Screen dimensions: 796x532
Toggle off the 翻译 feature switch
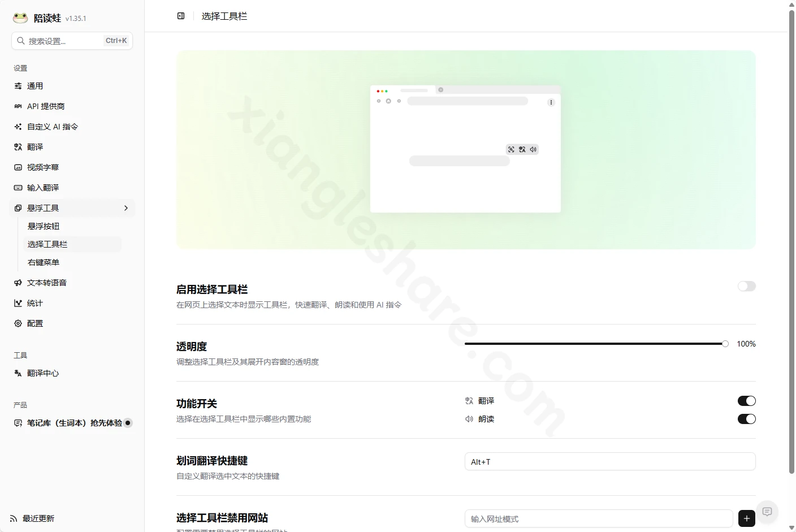747,401
